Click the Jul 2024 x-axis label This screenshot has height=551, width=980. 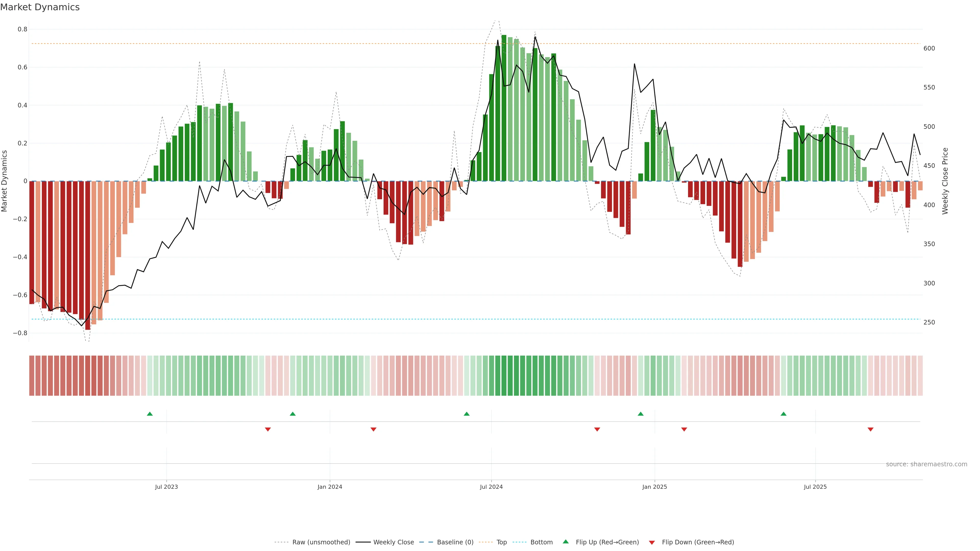(491, 487)
